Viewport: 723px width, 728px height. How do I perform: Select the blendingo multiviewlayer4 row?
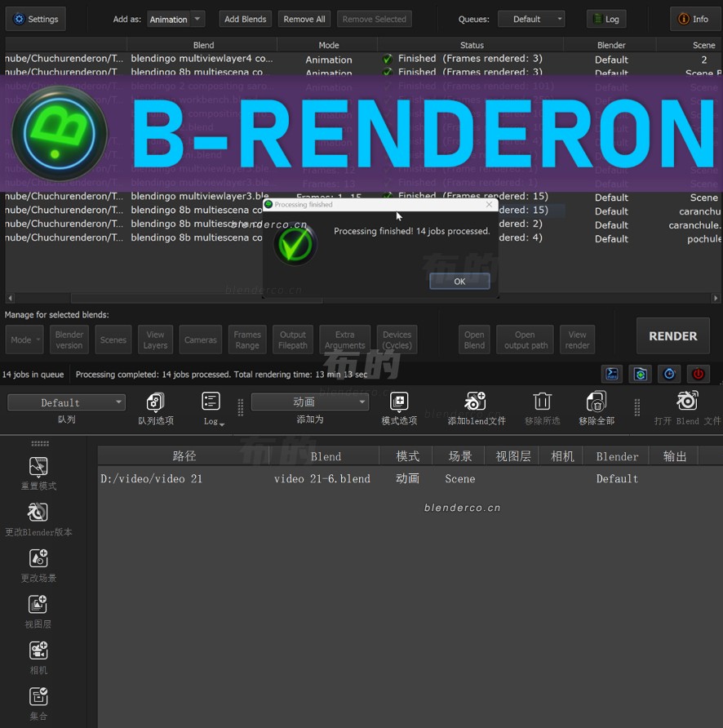362,59
